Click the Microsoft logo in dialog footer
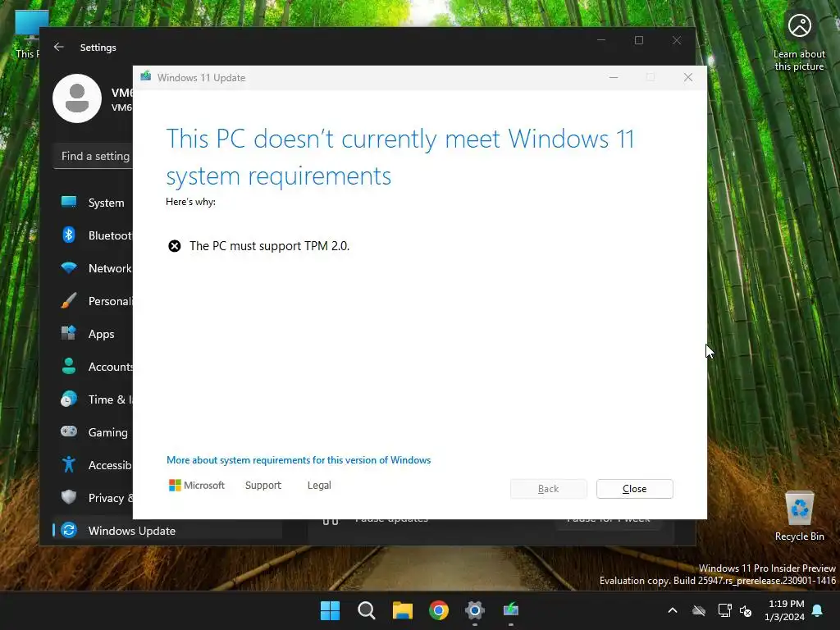This screenshot has height=630, width=840. (x=197, y=485)
